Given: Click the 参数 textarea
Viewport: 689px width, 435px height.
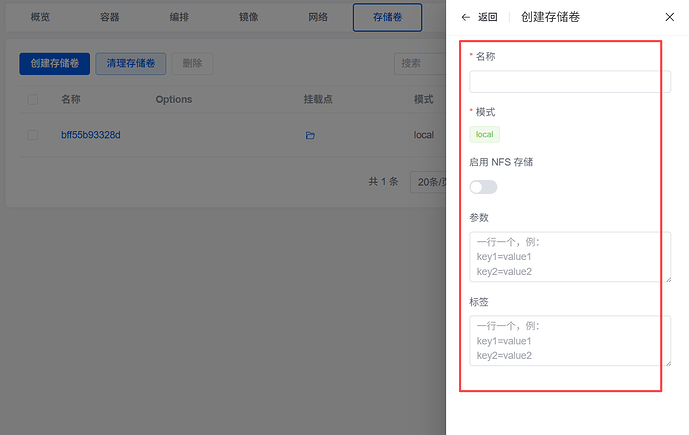Looking at the screenshot, I should tap(570, 257).
